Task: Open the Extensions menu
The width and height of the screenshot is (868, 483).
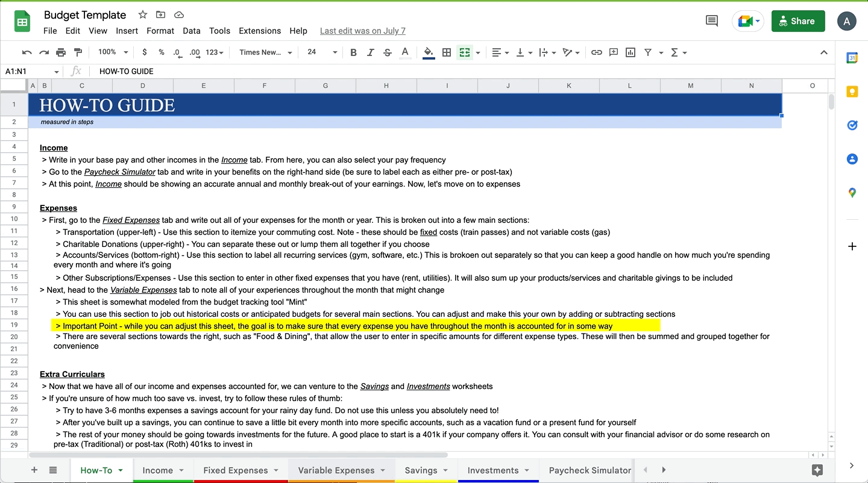Action: coord(260,31)
